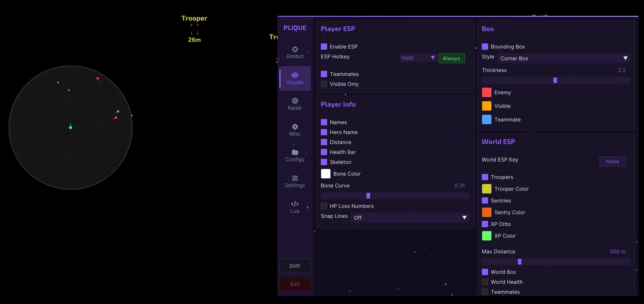
Task: Open the Bone Color white swatch
Action: [x=326, y=174]
